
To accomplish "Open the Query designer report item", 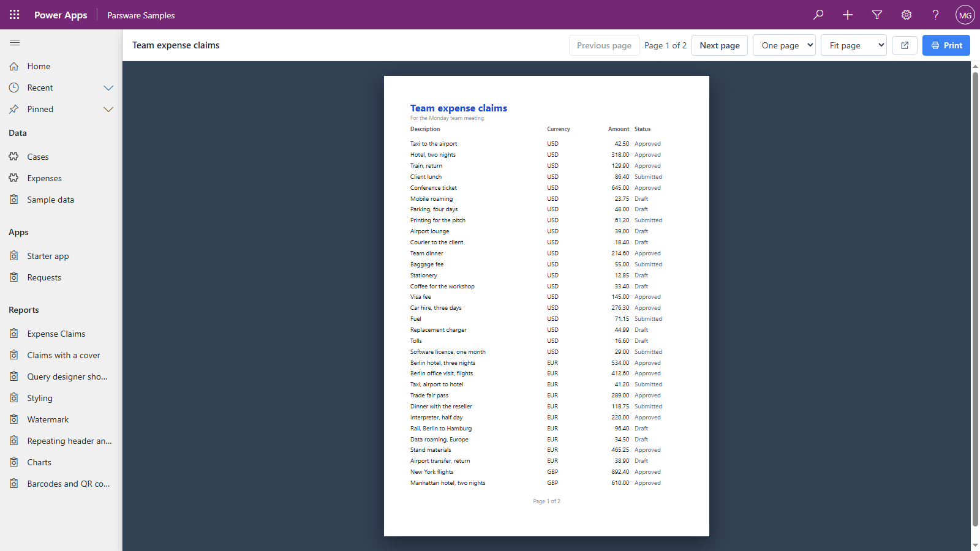I will pyautogui.click(x=61, y=377).
